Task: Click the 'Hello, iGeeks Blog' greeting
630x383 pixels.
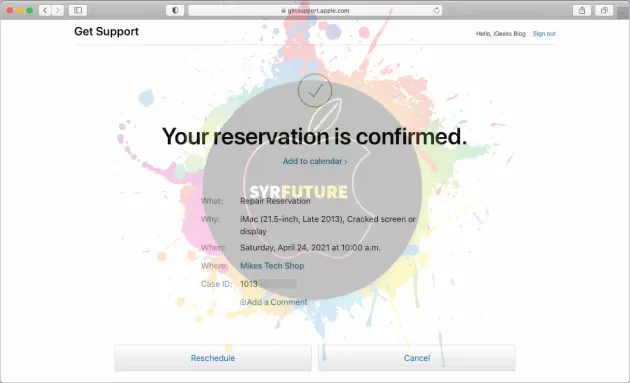Action: 501,34
